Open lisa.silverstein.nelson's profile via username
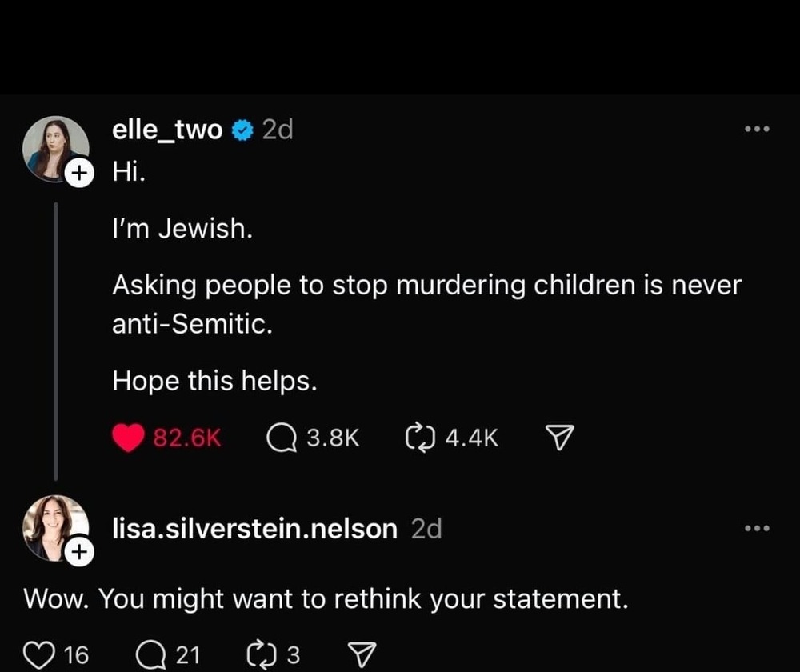The image size is (800, 672). click(x=254, y=529)
